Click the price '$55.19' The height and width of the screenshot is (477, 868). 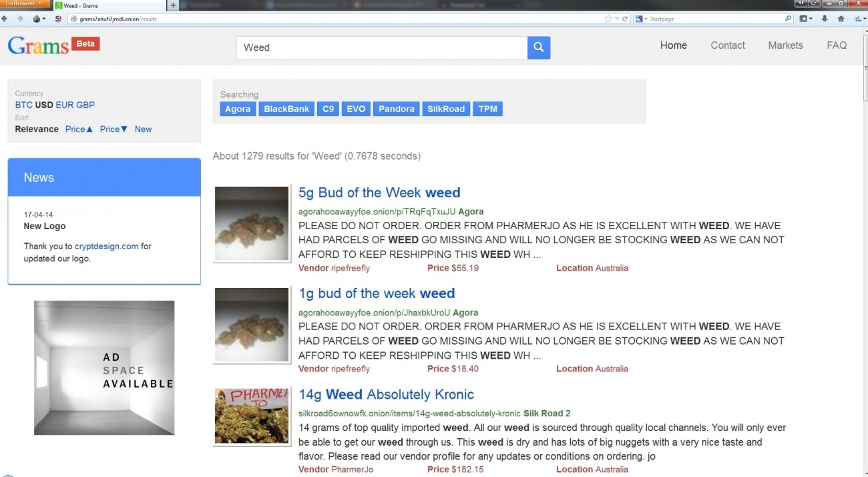tap(465, 269)
